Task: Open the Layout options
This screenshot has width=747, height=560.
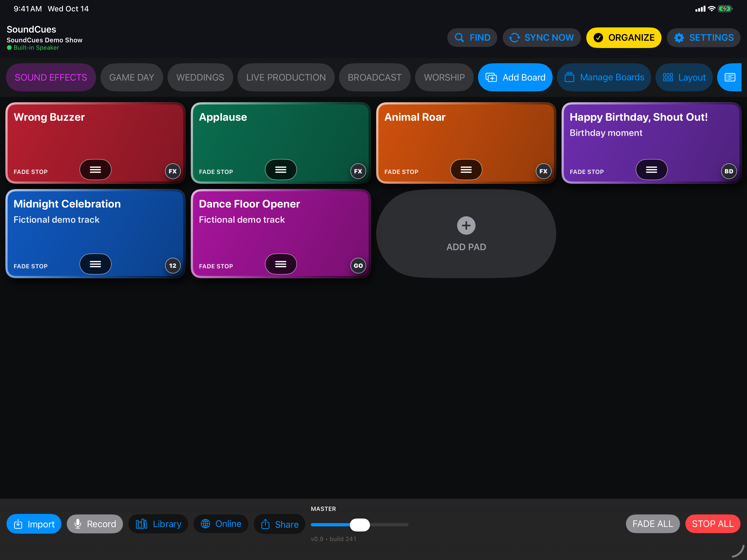Action: (x=684, y=77)
